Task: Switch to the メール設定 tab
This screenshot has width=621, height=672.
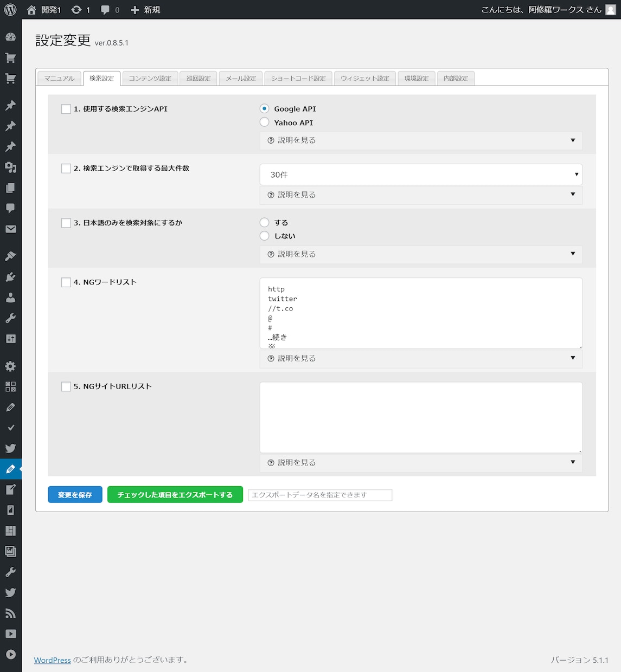Action: pos(241,78)
